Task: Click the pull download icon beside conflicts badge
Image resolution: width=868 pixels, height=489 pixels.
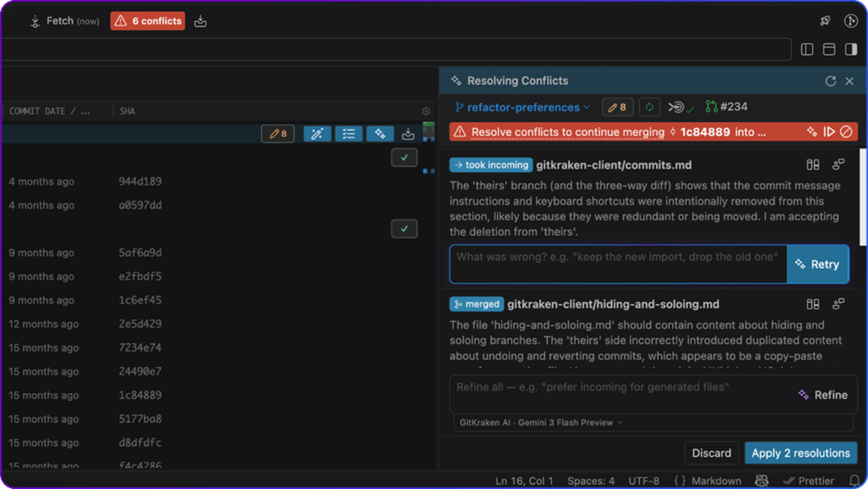Action: pos(200,21)
